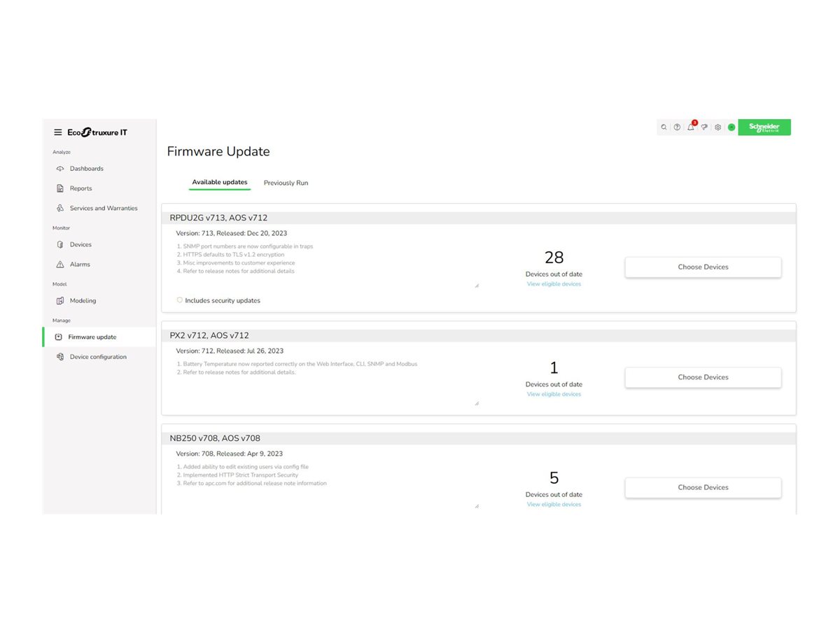Click the search magnifier icon
Viewport: 840px width, 630px height.
tap(664, 127)
